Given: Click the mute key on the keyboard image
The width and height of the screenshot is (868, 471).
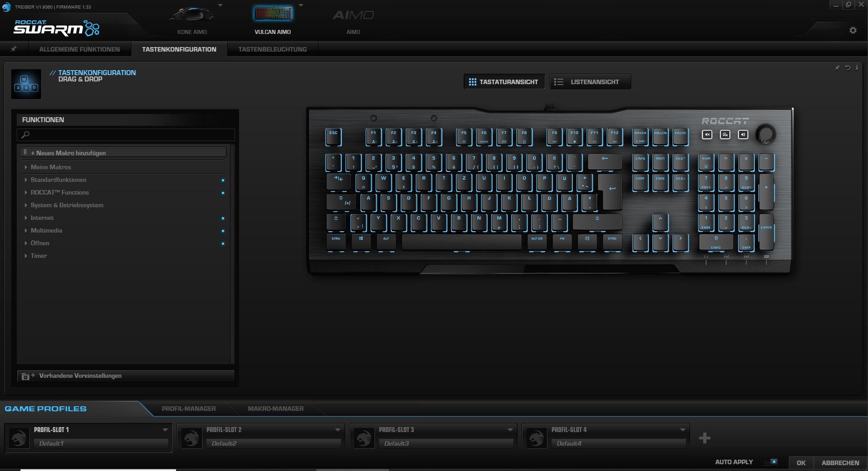Looking at the screenshot, I should pyautogui.click(x=707, y=134).
